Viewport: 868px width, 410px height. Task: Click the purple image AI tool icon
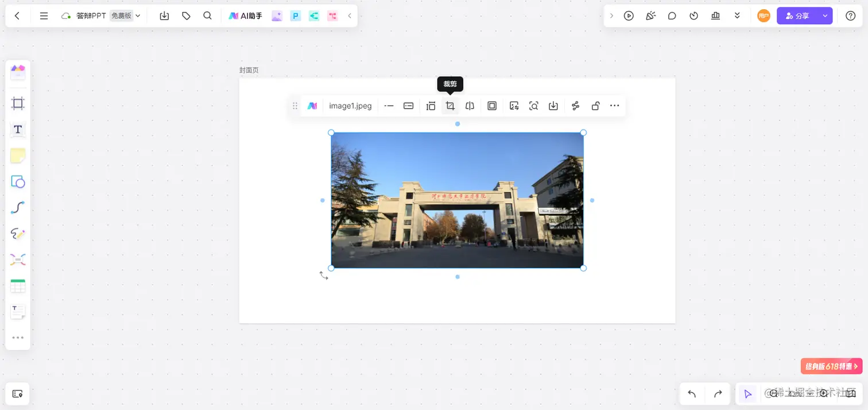click(277, 16)
